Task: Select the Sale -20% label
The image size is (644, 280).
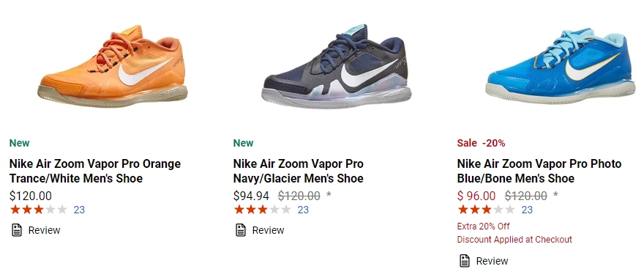Action: pos(481,143)
